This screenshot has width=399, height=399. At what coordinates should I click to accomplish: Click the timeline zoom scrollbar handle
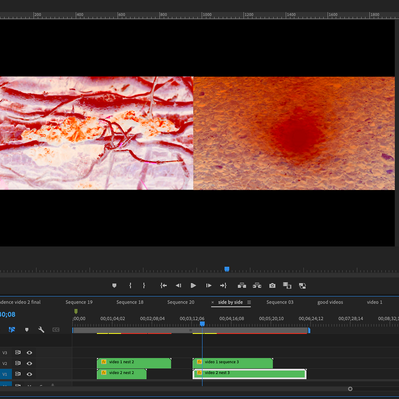pos(350,389)
